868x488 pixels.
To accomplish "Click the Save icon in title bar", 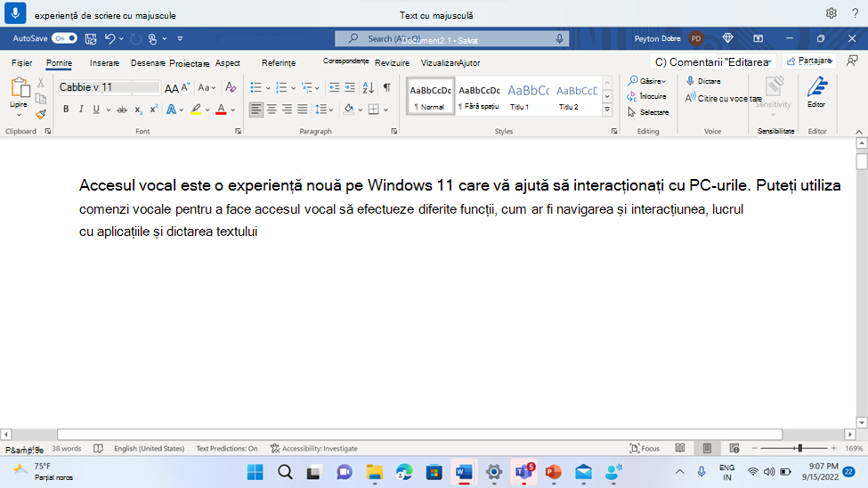I will click(91, 39).
